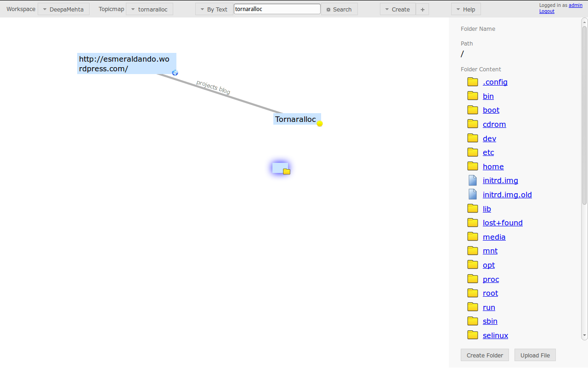Click the proc folder icon
Screen dimensions: 588x368
coord(473,279)
